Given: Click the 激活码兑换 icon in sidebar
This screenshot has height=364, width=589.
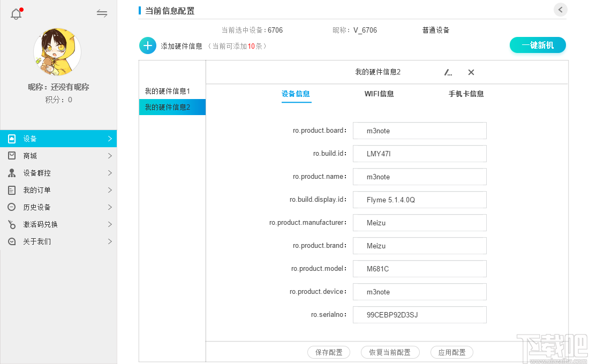Looking at the screenshot, I should pyautogui.click(x=12, y=224).
